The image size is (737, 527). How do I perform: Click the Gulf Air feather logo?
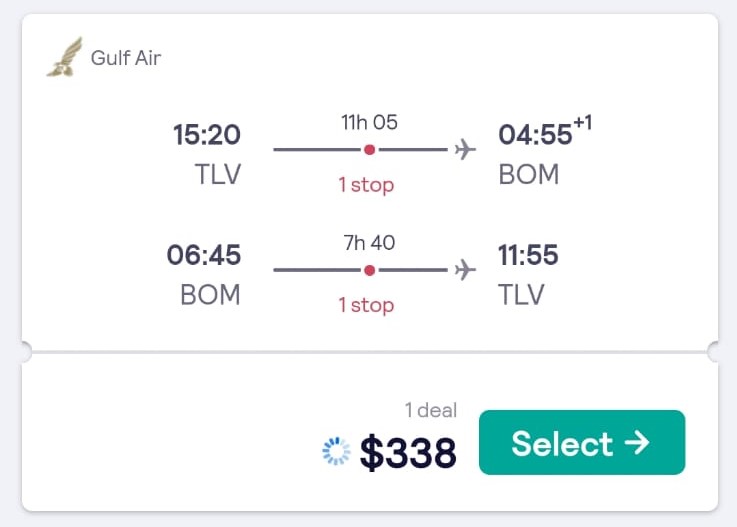(65, 57)
